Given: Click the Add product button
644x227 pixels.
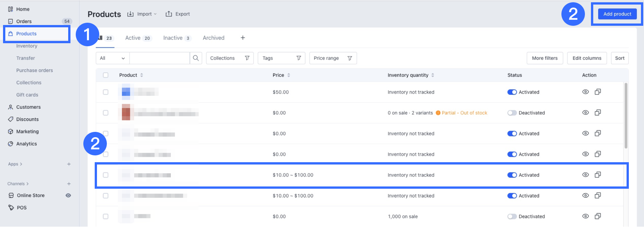Looking at the screenshot, I should (x=617, y=14).
